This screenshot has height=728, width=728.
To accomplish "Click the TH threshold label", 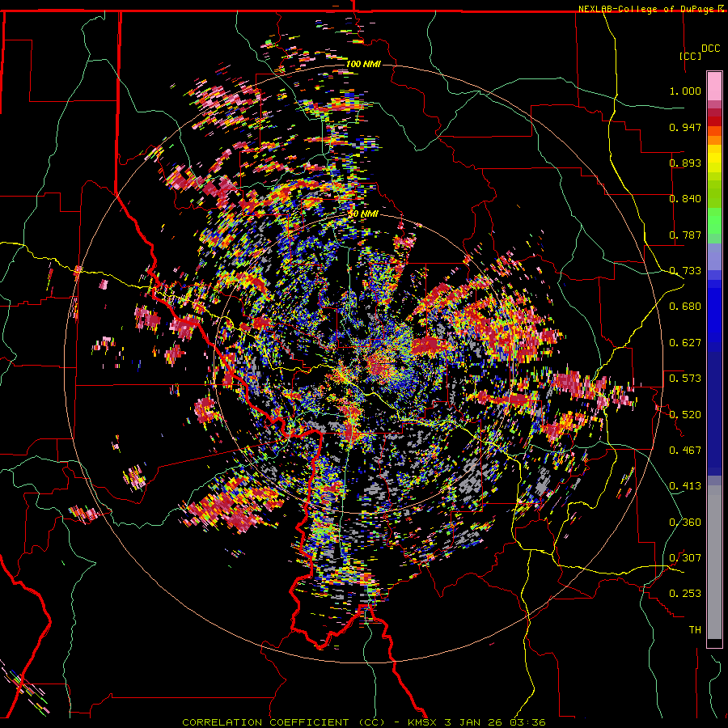I will pos(695,630).
